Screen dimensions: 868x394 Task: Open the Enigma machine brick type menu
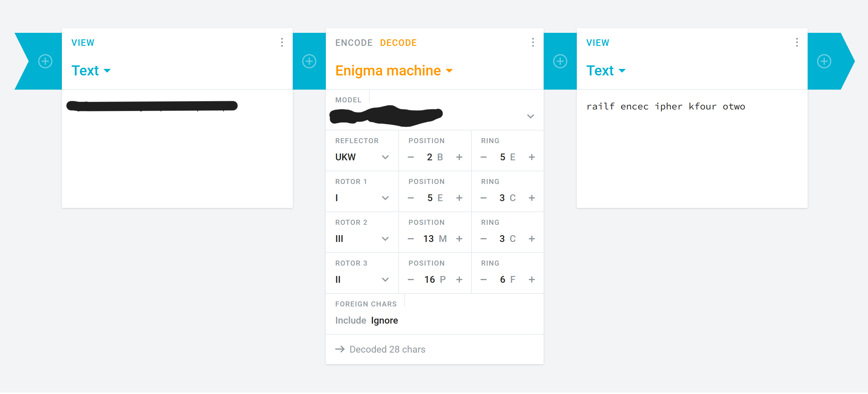[394, 71]
